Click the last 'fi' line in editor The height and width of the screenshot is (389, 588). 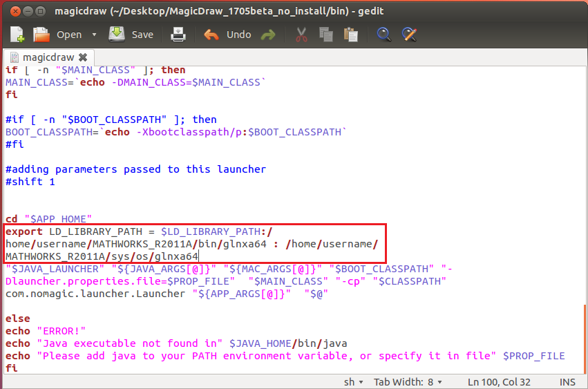click(x=12, y=368)
